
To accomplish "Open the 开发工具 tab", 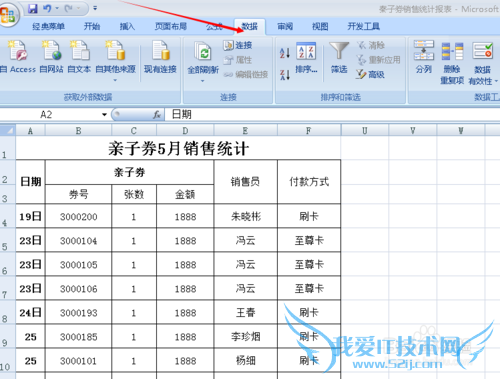I will pos(364,26).
